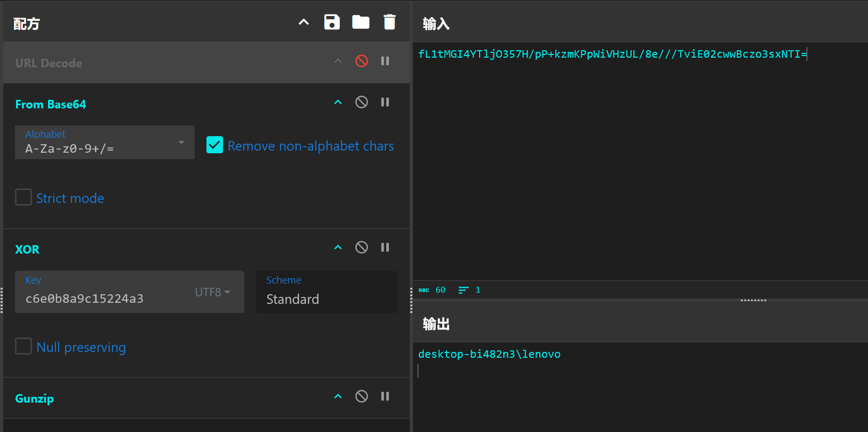
Task: Uncheck Remove non-alphabet chars
Action: coord(214,145)
